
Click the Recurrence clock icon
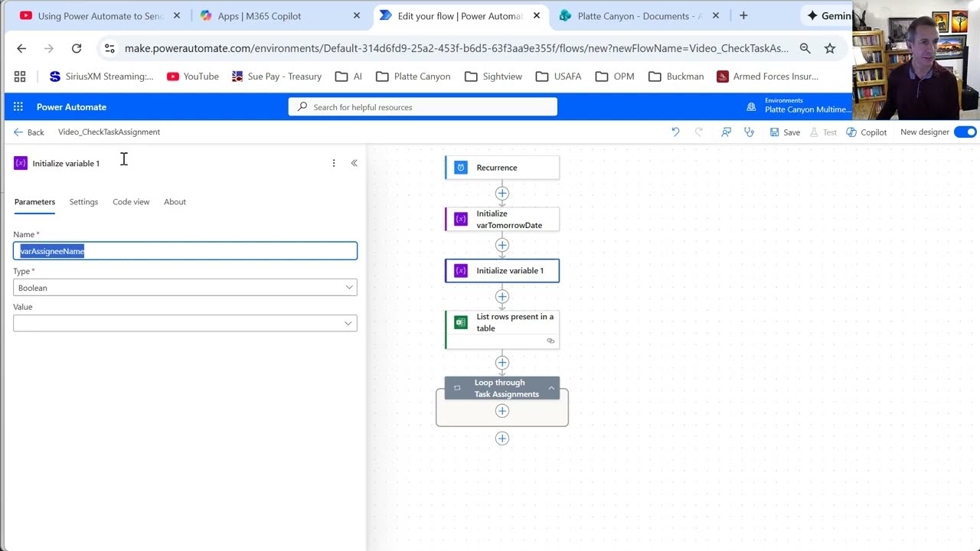[x=461, y=168]
